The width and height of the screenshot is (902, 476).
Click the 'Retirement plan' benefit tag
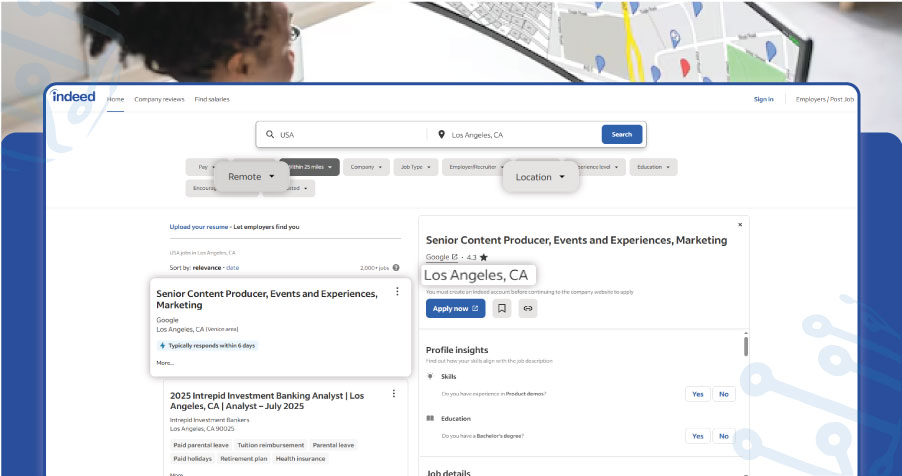tap(244, 459)
